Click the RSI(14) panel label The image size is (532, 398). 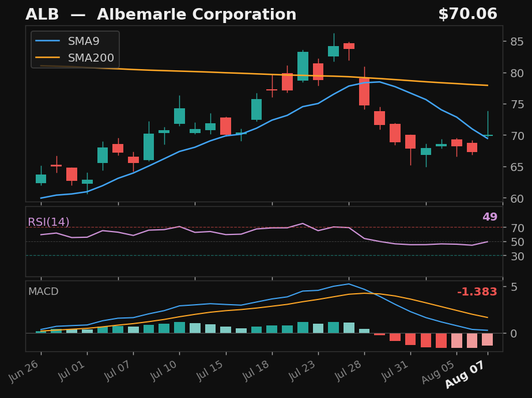(48, 222)
